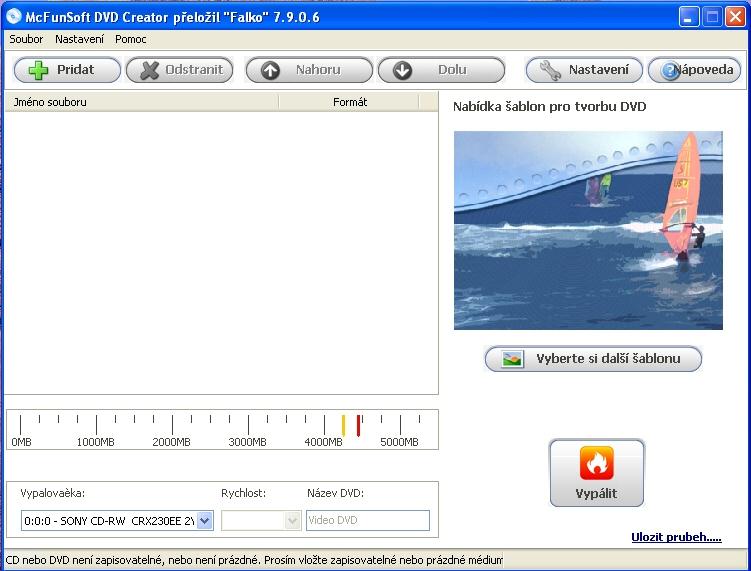Image resolution: width=751 pixels, height=571 pixels.
Task: Open the Soubor menu
Action: [x=26, y=39]
